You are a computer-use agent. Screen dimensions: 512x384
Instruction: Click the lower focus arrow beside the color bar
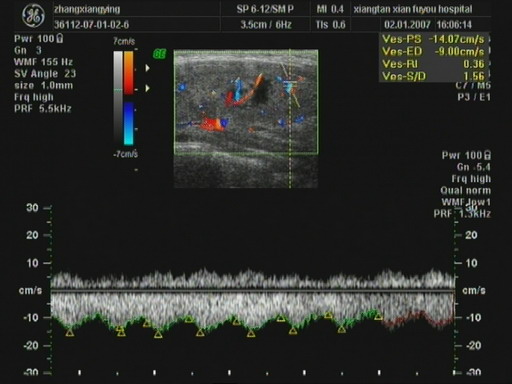(x=147, y=88)
